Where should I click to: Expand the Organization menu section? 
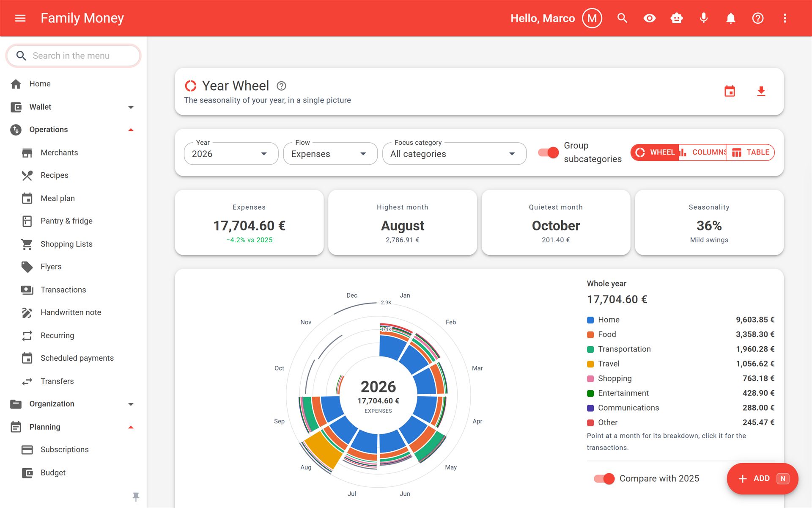73,404
